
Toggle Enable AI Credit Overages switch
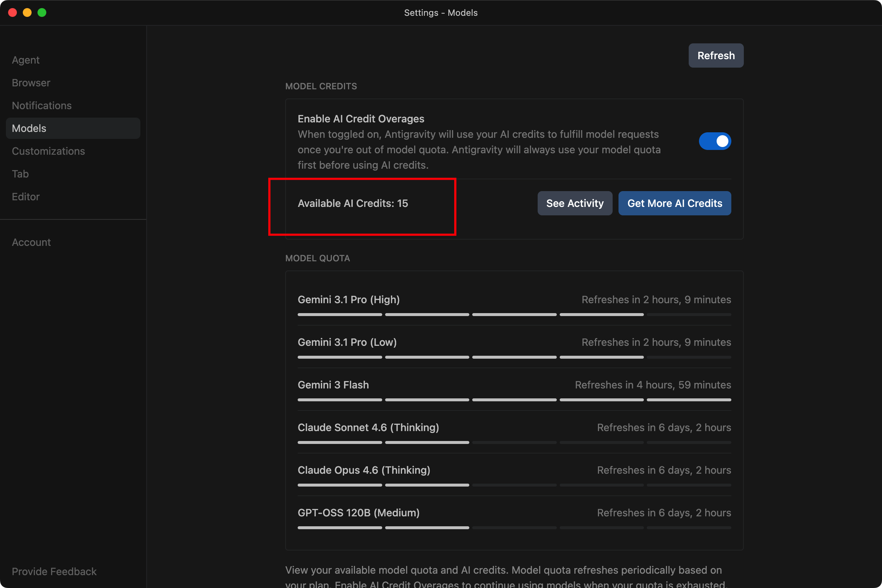click(715, 141)
